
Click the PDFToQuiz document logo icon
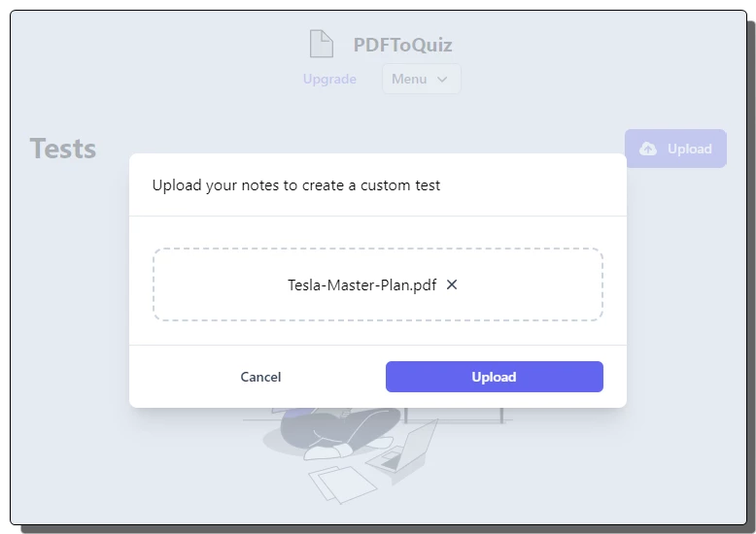[321, 44]
